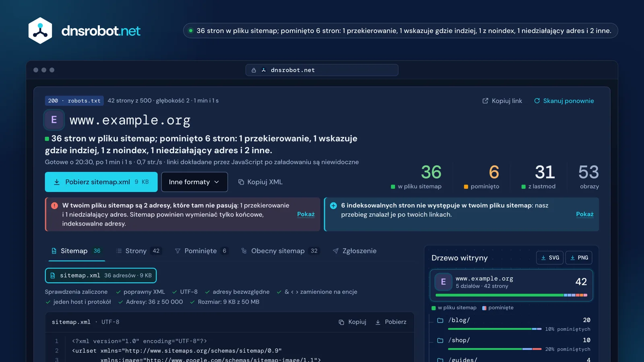Click the '36 w pliku sitemap' statistic
Image resolution: width=644 pixels, height=362 pixels.
pos(416,177)
